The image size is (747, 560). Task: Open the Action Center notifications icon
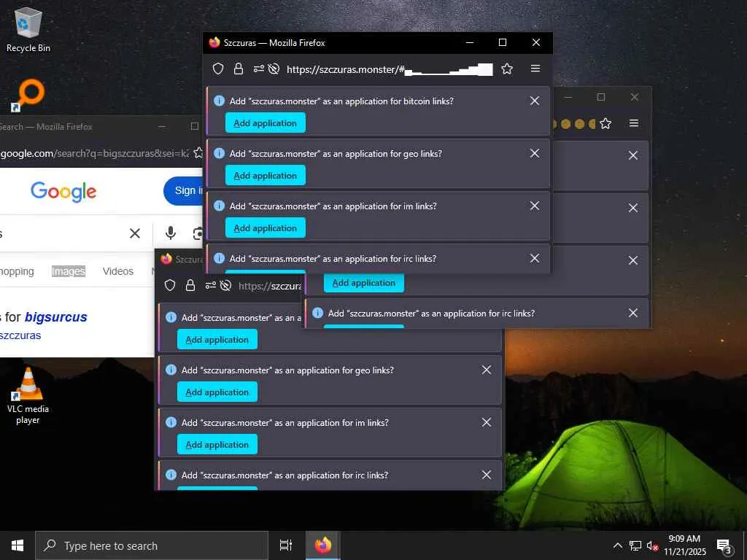click(724, 546)
